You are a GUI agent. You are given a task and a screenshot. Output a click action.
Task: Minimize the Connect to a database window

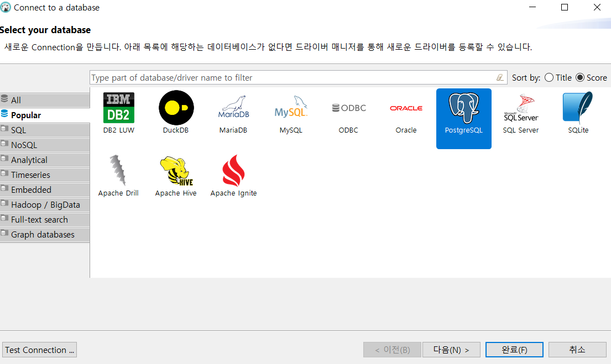tap(532, 7)
